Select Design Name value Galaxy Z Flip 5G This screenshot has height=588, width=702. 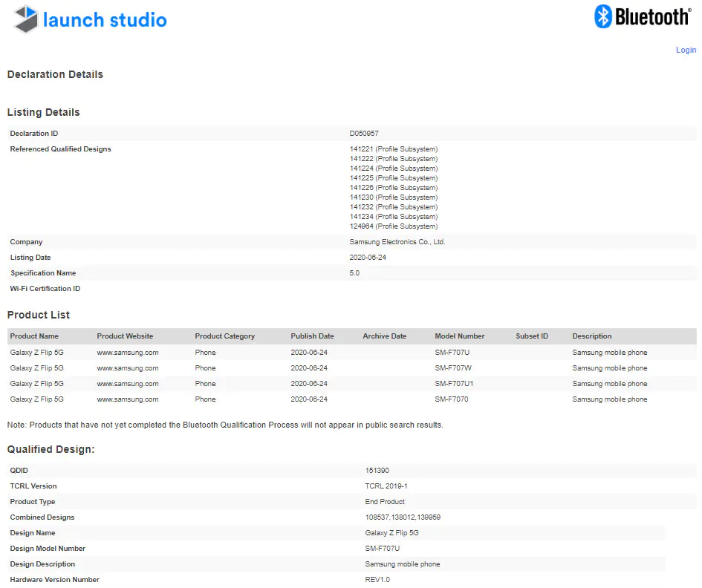(x=391, y=533)
